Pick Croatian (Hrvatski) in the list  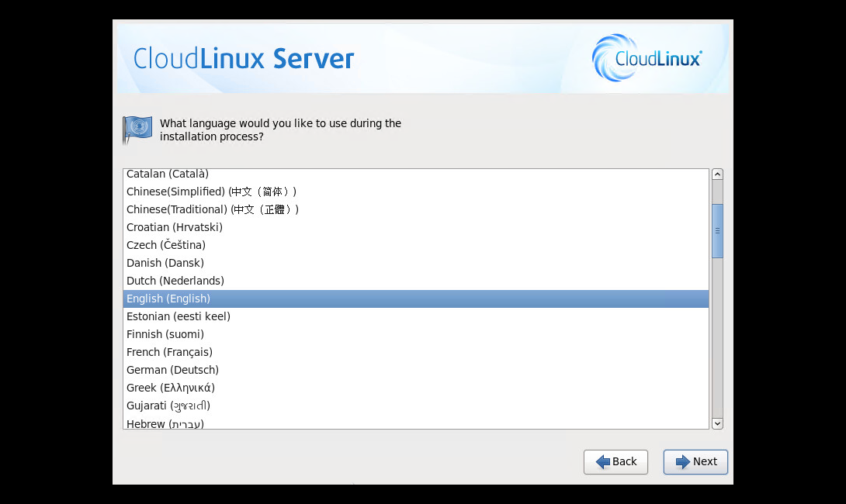175,227
